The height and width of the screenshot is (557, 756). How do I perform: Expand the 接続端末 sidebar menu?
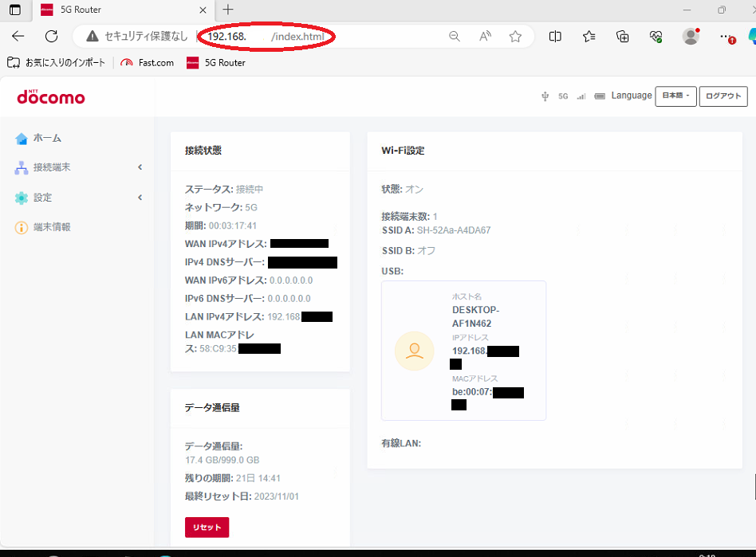pos(77,167)
